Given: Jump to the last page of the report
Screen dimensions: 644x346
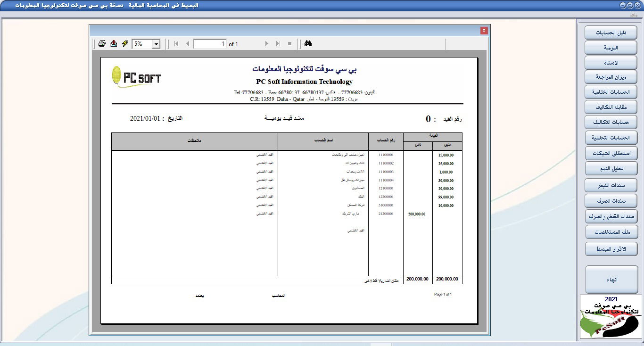Looking at the screenshot, I should point(278,43).
